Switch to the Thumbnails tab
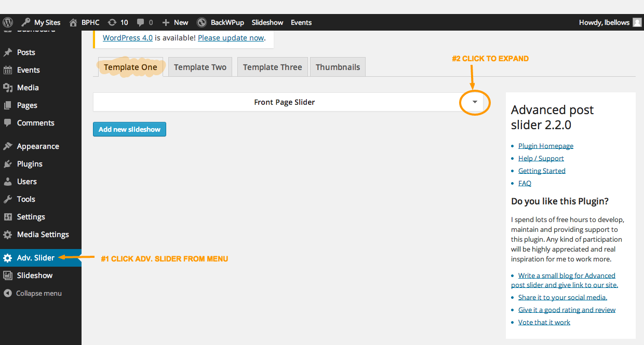This screenshot has height=345, width=644. (x=338, y=67)
